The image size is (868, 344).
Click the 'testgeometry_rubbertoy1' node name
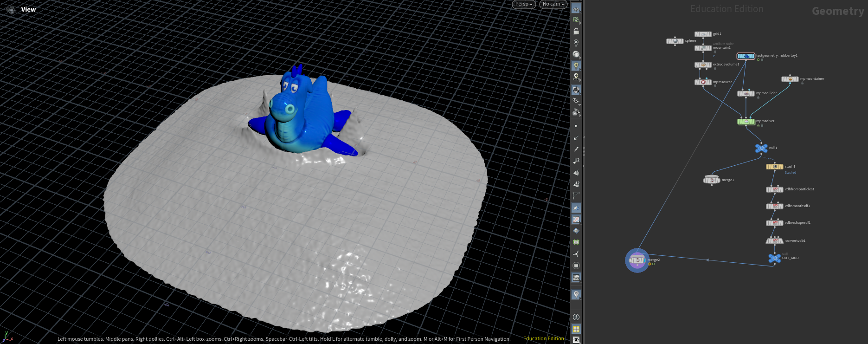pyautogui.click(x=777, y=56)
